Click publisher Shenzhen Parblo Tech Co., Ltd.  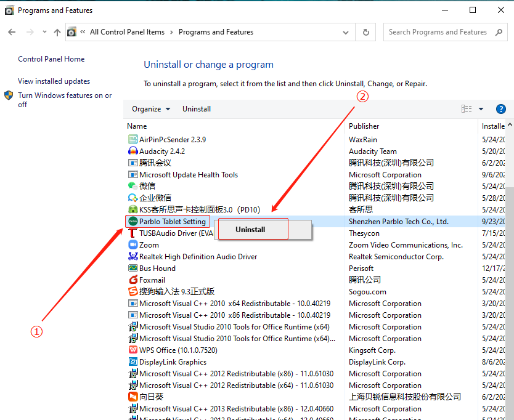pos(399,222)
